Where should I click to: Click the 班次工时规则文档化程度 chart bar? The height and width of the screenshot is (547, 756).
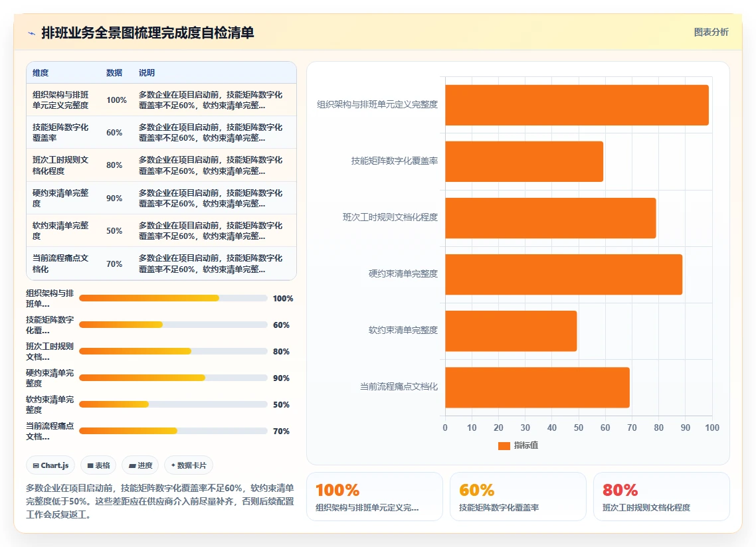coord(551,218)
